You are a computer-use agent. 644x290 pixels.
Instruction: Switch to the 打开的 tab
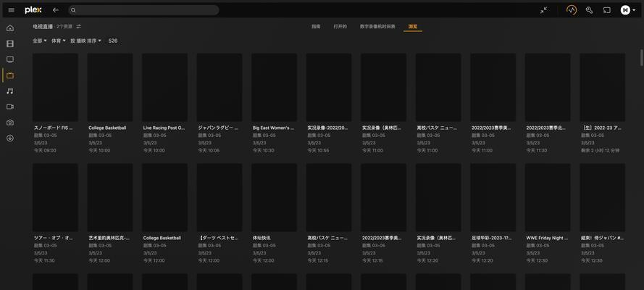point(340,26)
